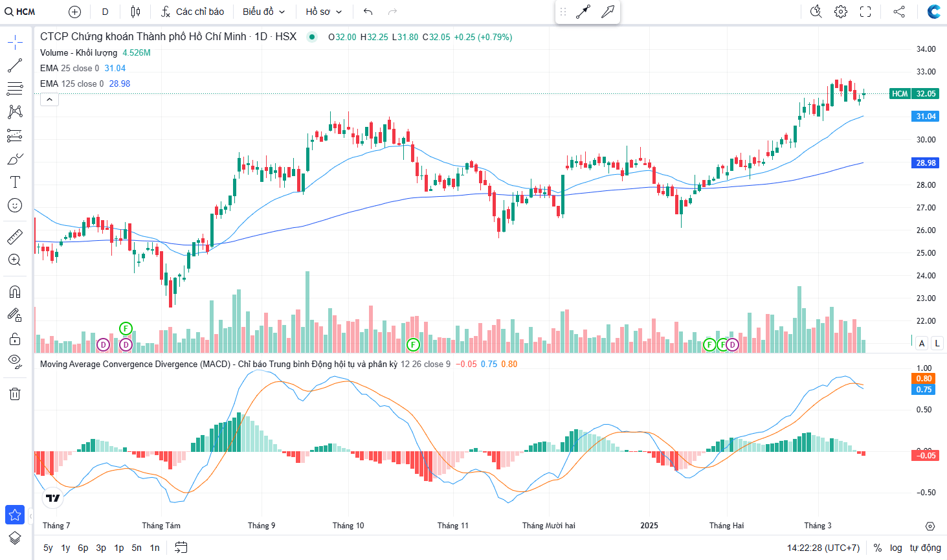Select the trend line drawing tool

(15, 65)
